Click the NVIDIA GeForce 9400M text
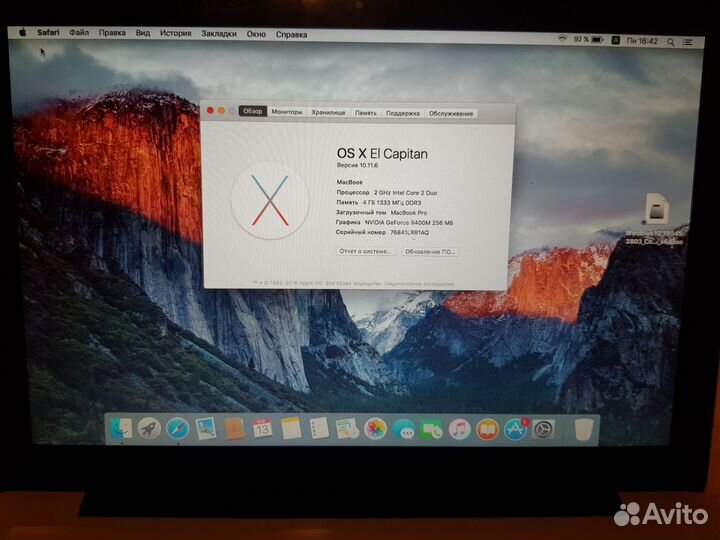720x540 pixels. (409, 223)
